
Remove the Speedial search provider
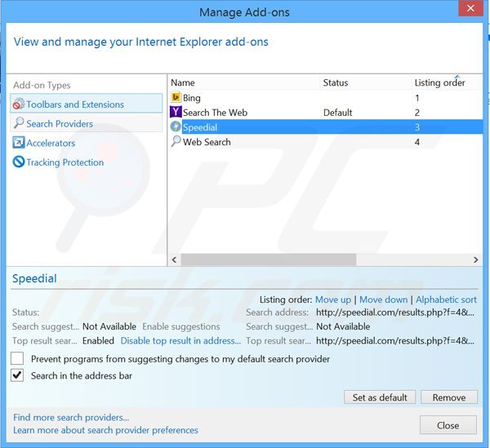(x=448, y=397)
